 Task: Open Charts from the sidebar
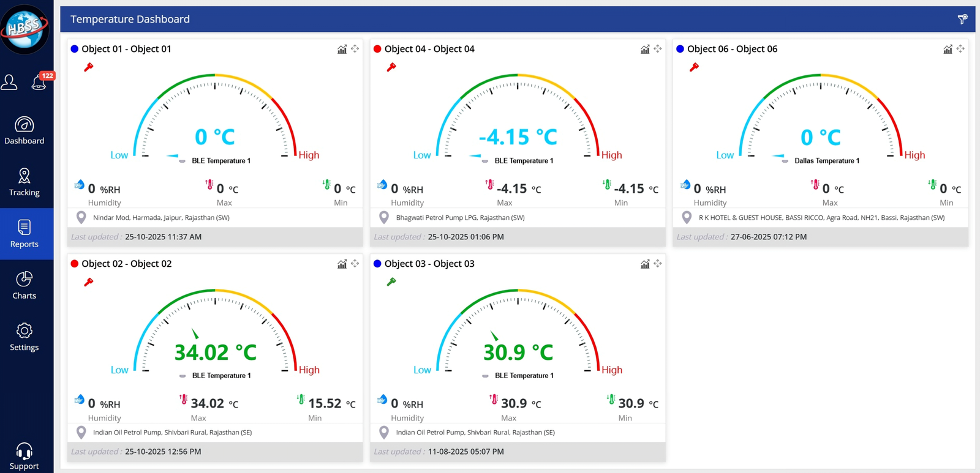pyautogui.click(x=24, y=285)
